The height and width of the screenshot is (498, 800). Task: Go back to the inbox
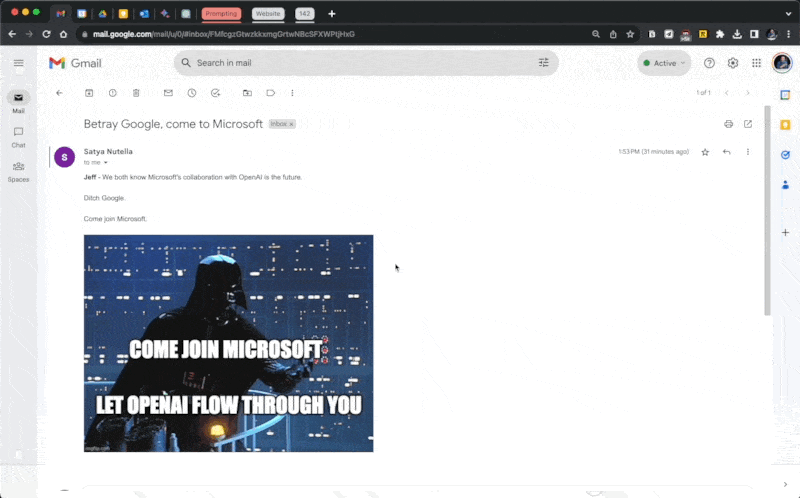tap(59, 93)
